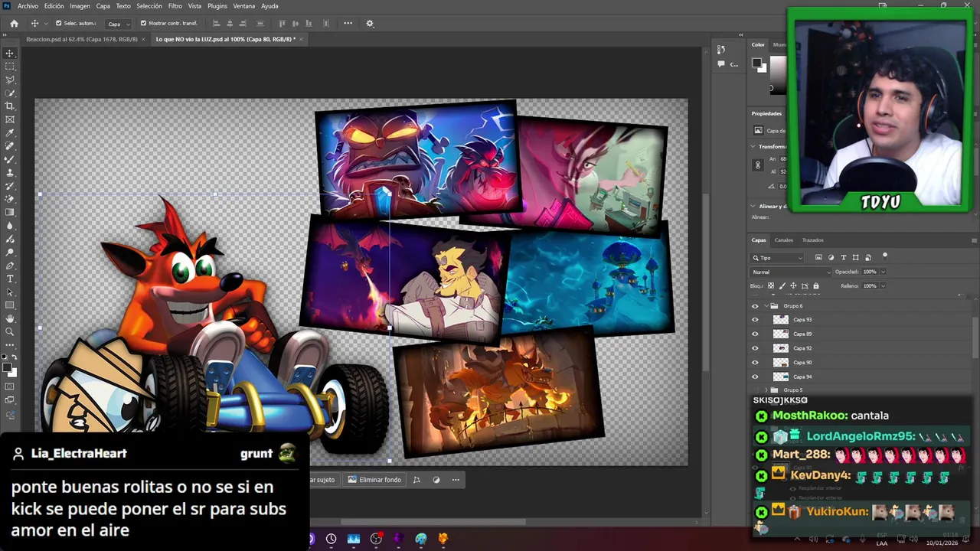
Task: Select the Frame tool
Action: click(x=10, y=119)
